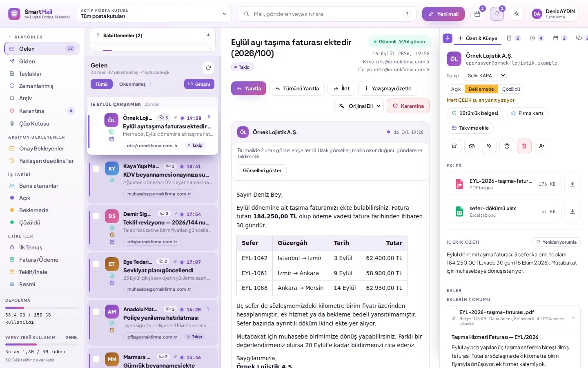Delete the mail with the red trash icon
The height and width of the screenshot is (368, 588).
(x=524, y=146)
